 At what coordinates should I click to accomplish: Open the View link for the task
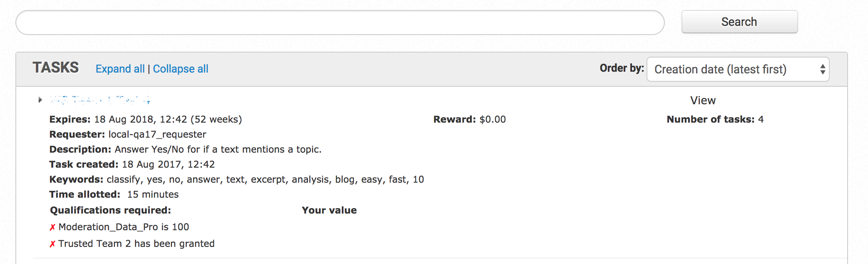pos(703,101)
